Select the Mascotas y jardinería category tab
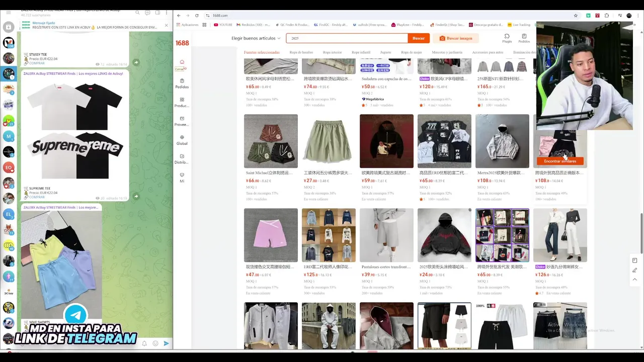The image size is (644, 362). 447,52
